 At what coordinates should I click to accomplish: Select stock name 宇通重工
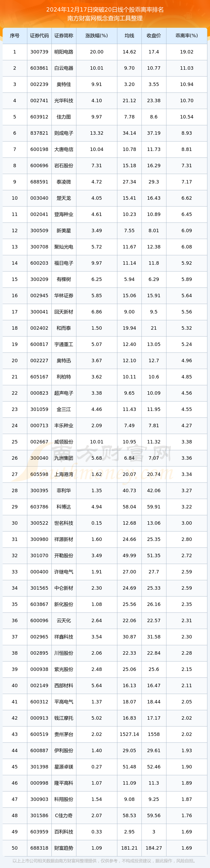64,344
